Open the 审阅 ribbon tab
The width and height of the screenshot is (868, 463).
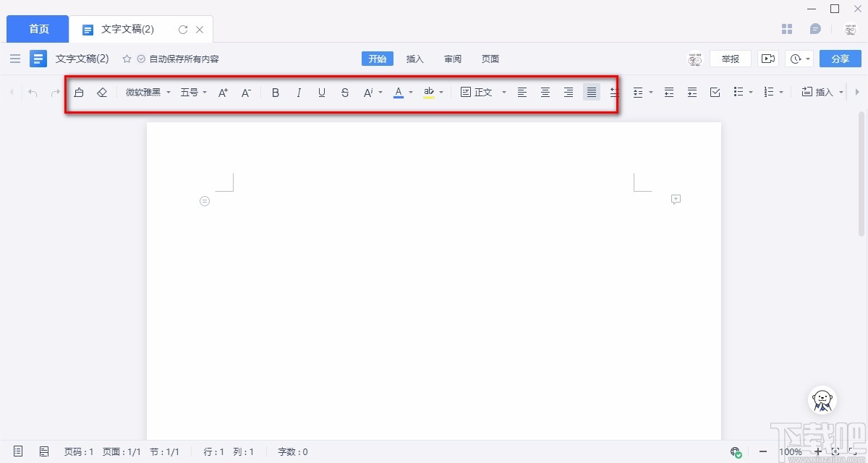tap(452, 59)
